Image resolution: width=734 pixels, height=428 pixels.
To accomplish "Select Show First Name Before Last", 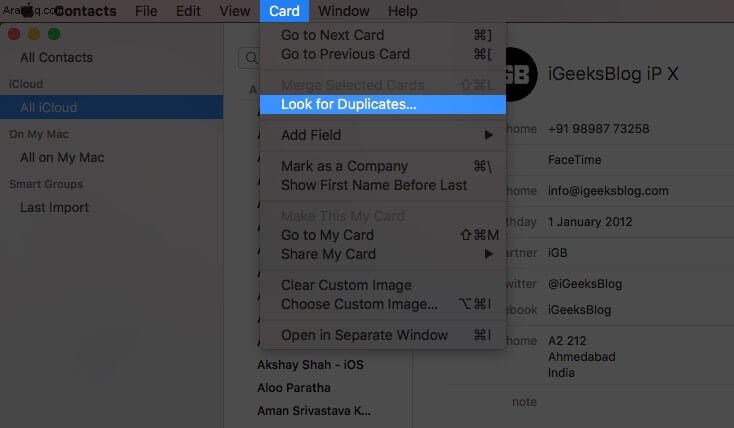I will pos(383,185).
